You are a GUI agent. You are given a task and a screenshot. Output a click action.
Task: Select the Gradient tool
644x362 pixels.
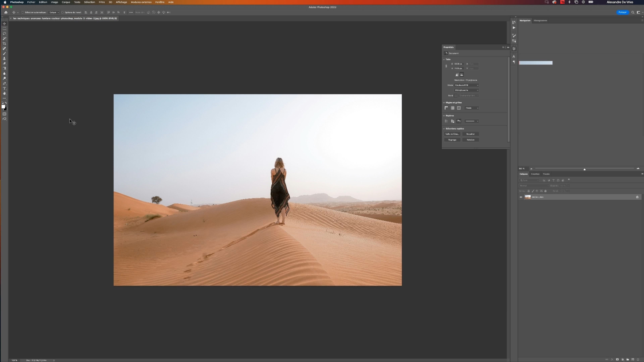pos(4,68)
